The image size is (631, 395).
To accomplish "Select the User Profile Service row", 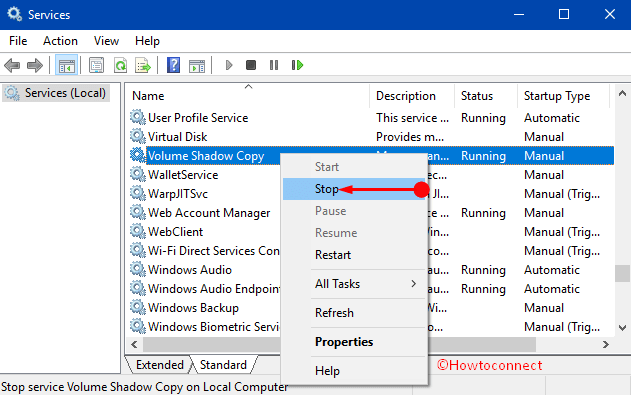I will tap(371, 117).
